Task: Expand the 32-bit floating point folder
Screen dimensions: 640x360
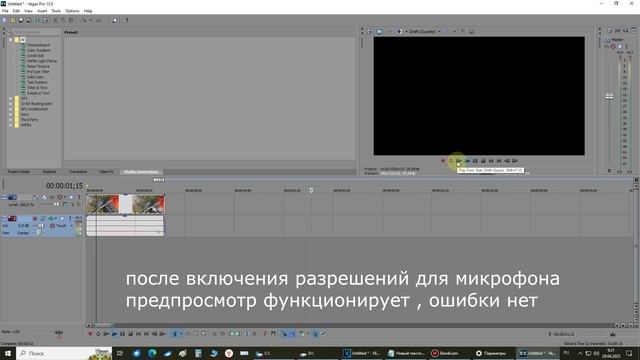Action: click(x=11, y=104)
